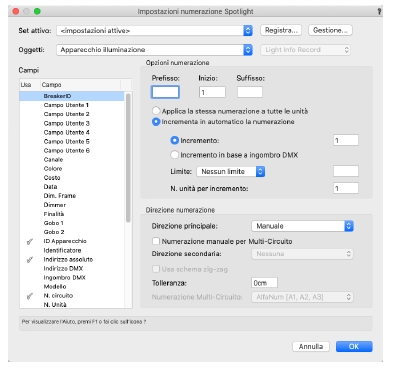
Task: Select the 'N. circuito' field row
Action: (x=72, y=296)
